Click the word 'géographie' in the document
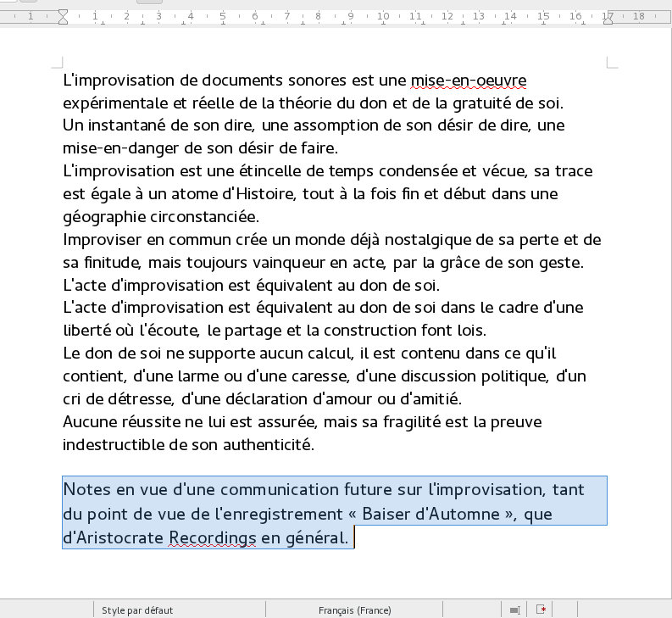Screen dimensions: 672x618 tap(103, 216)
